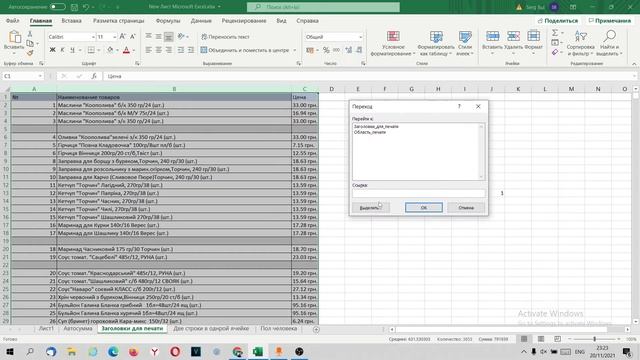Screen dimensions: 640x360
Task: Select second named range in Go To list
Action: pos(370,132)
